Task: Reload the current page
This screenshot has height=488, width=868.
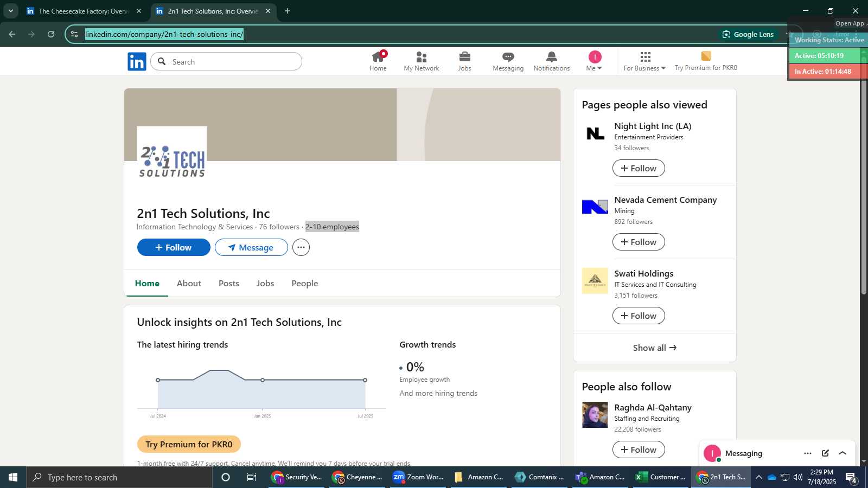Action: [51, 34]
